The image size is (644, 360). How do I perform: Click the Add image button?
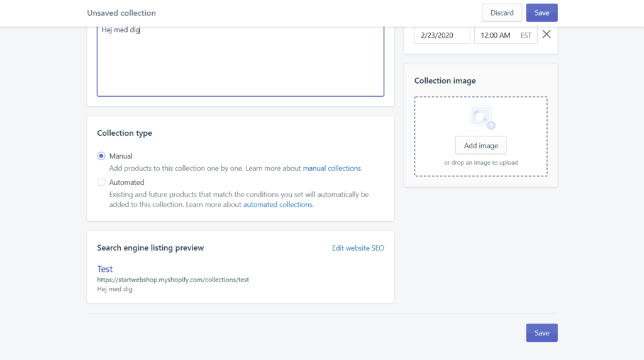(480, 146)
